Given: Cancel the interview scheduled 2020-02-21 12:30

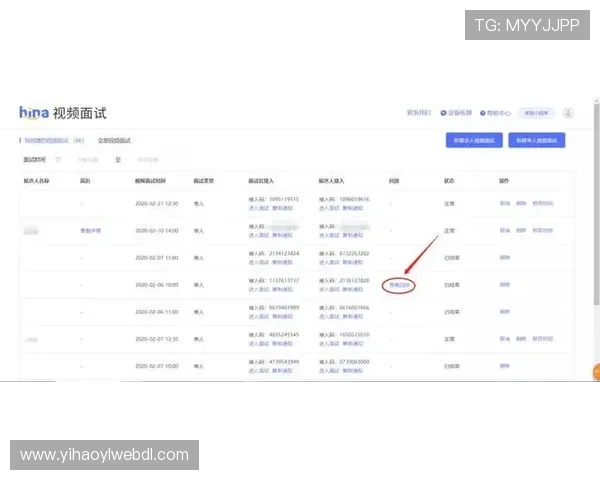Looking at the screenshot, I should [505, 203].
